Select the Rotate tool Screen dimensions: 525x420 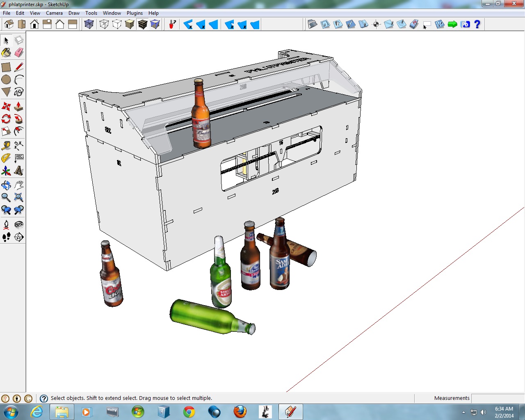pyautogui.click(x=6, y=119)
